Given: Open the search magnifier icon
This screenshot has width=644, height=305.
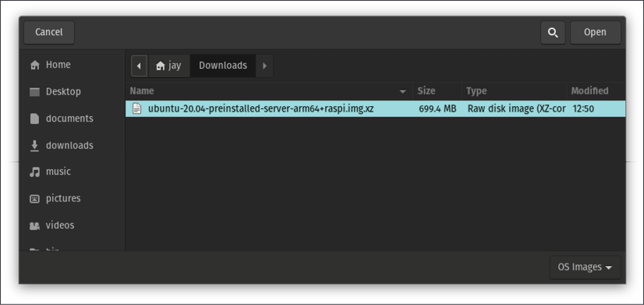Looking at the screenshot, I should click(553, 33).
